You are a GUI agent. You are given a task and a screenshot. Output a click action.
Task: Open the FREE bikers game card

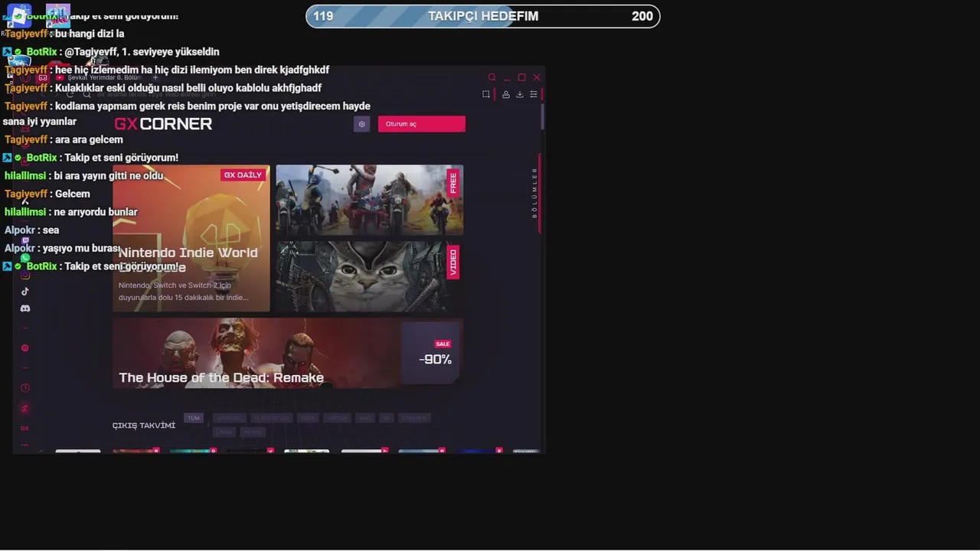pos(369,200)
